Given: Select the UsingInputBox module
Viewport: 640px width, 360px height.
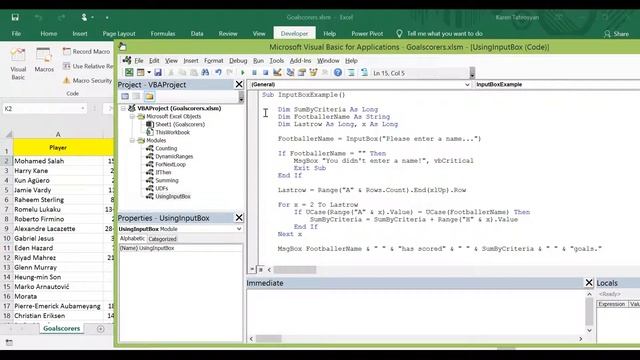Looking at the screenshot, I should 173,196.
